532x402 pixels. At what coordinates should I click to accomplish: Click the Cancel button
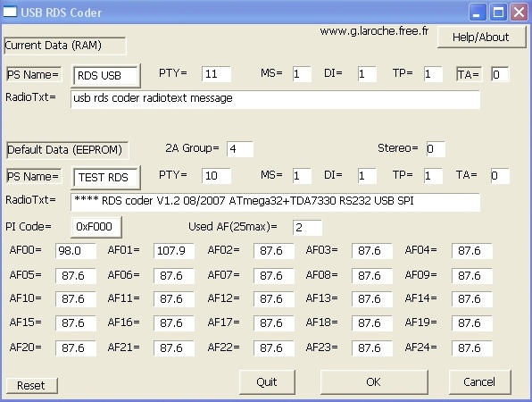click(x=479, y=382)
